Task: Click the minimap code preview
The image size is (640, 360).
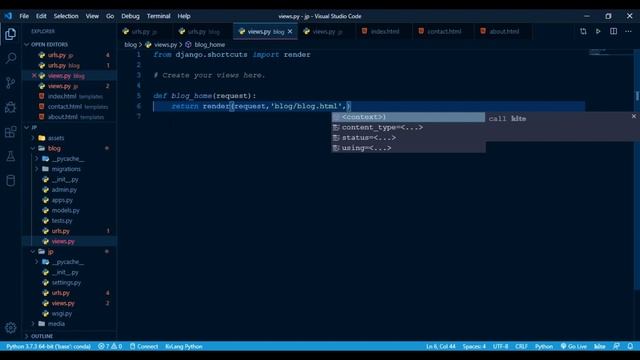Action: [611, 52]
